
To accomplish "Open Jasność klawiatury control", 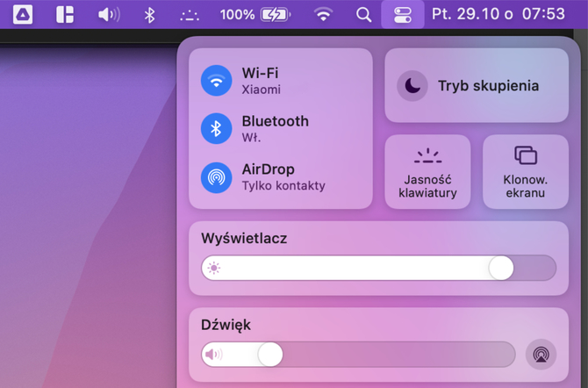I will (x=428, y=171).
